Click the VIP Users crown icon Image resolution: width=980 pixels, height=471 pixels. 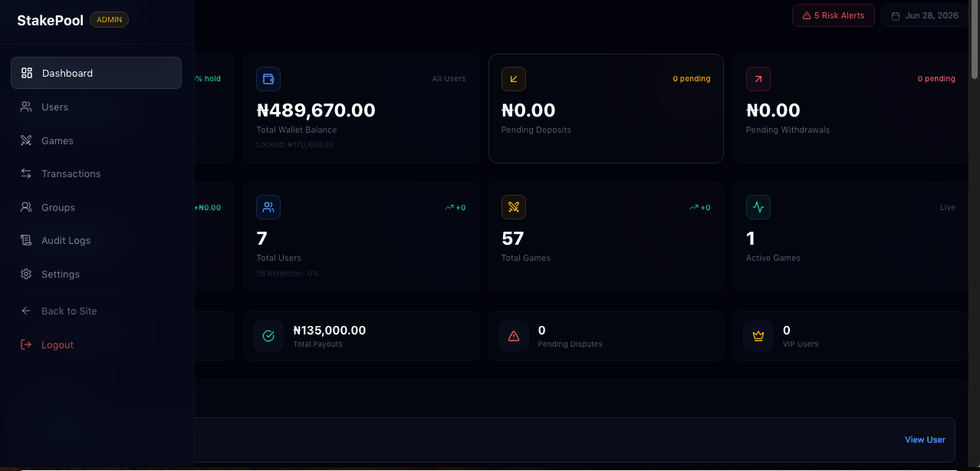[x=758, y=336]
